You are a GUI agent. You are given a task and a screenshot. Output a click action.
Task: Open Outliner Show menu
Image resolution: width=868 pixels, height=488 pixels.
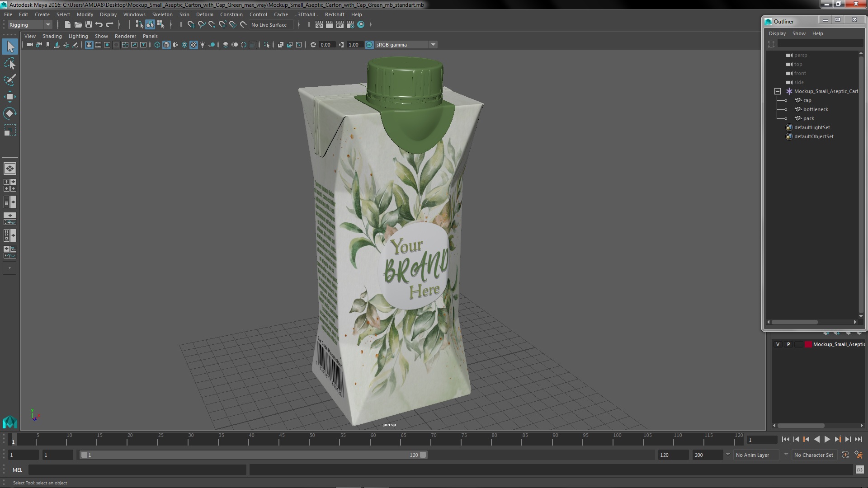point(799,33)
